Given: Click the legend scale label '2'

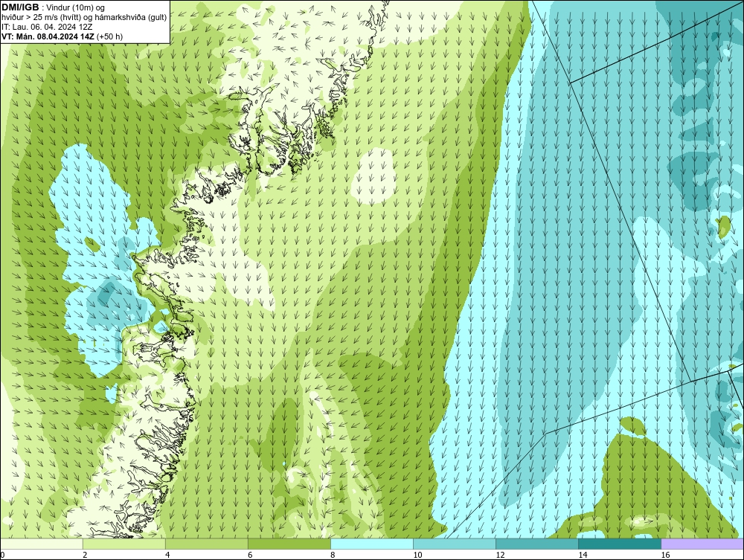Looking at the screenshot, I should click(x=85, y=556).
